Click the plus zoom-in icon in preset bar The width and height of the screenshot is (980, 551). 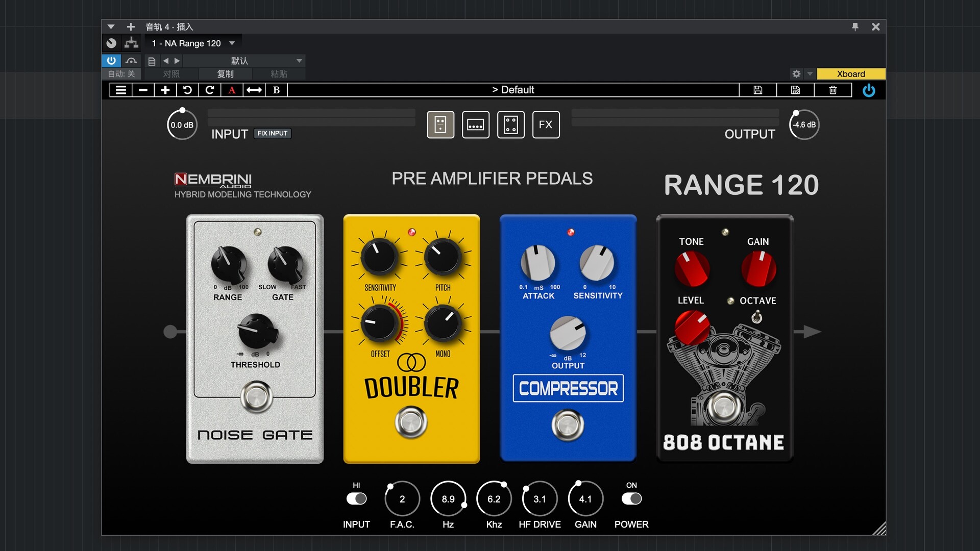[165, 90]
